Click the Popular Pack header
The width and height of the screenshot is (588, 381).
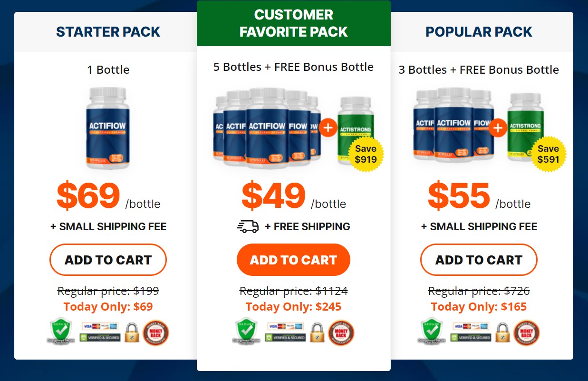pos(479,32)
